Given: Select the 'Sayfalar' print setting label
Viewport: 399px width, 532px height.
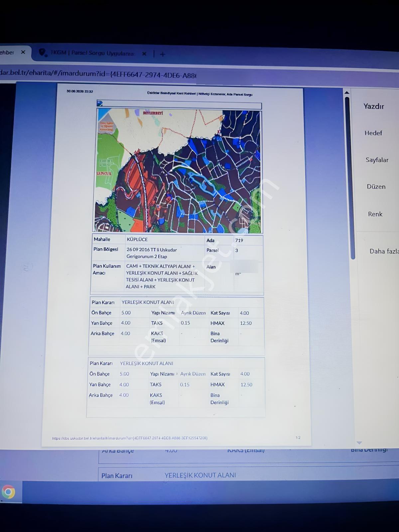Looking at the screenshot, I should 377,160.
